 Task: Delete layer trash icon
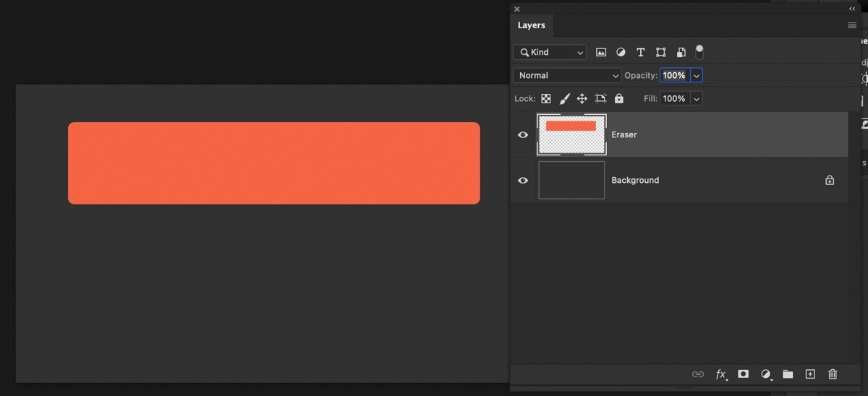click(x=833, y=374)
